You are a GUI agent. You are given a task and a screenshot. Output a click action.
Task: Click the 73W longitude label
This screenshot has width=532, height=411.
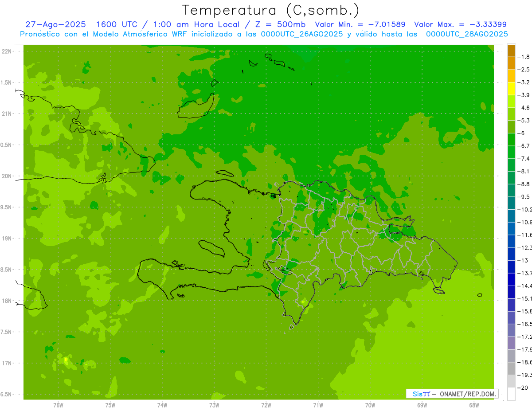(x=214, y=405)
